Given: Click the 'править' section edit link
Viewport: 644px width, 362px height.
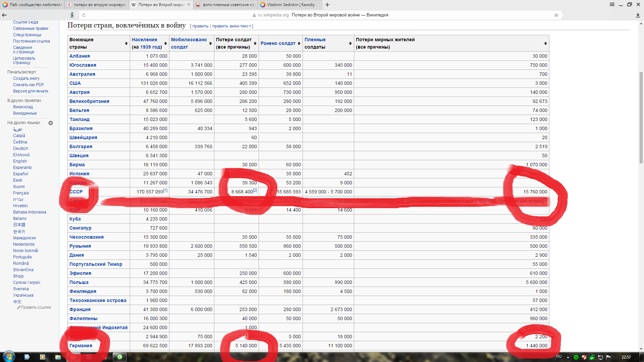Looking at the screenshot, I should (201, 26).
